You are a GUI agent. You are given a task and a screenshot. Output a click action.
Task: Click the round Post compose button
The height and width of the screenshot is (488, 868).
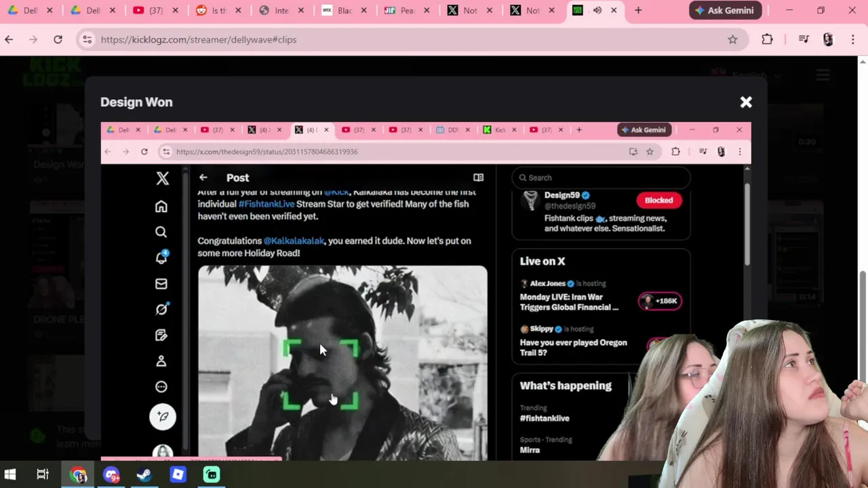pyautogui.click(x=162, y=417)
